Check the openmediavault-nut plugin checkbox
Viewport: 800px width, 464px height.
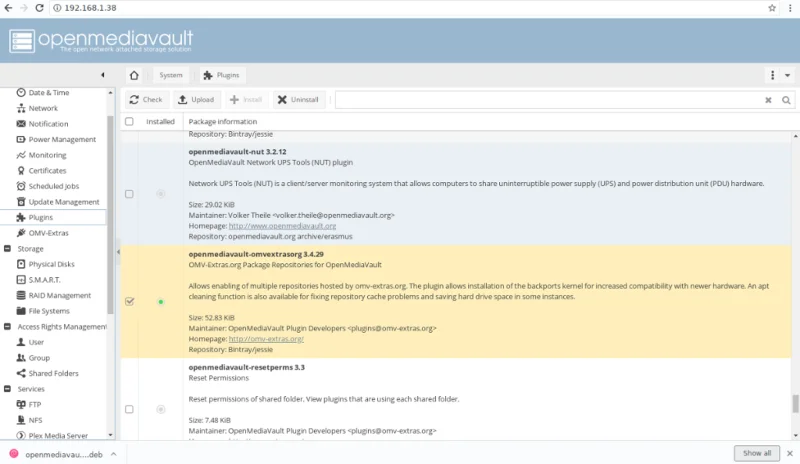click(129, 194)
